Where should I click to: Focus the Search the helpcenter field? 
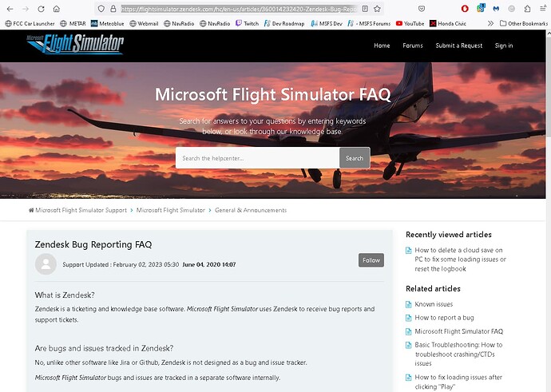tap(258, 158)
